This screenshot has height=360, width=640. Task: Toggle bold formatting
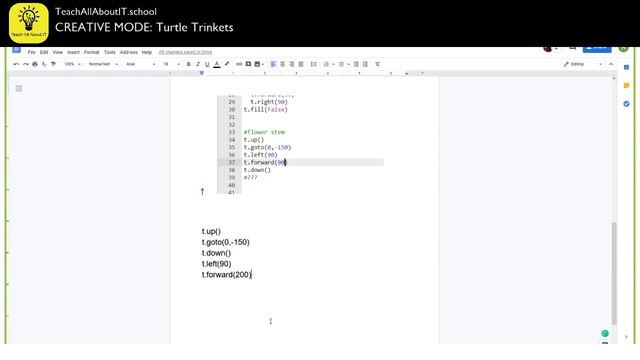[189, 64]
